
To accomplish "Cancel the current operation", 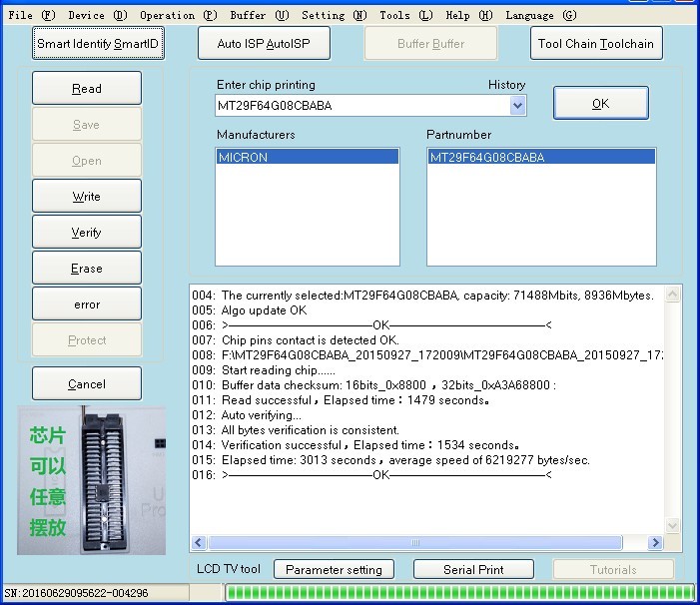I will (87, 383).
